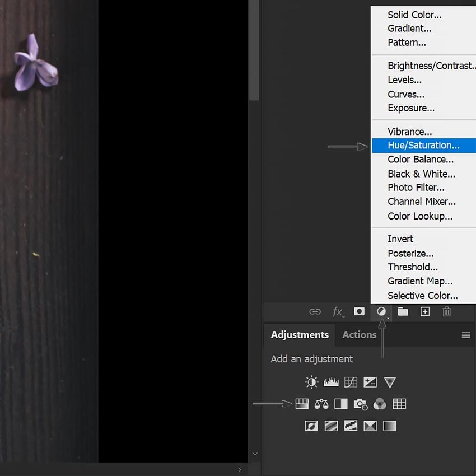Create a new group with folder icon

(x=403, y=312)
